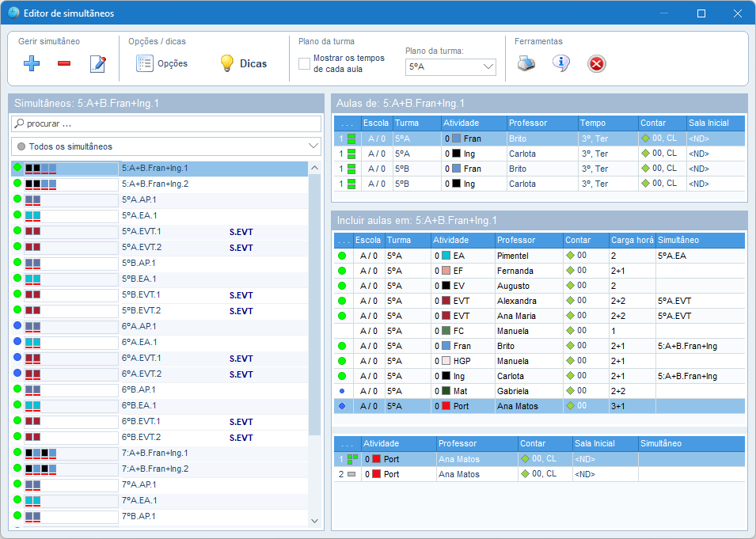Image resolution: width=756 pixels, height=539 pixels.
Task: Click the simultâneos list scroll down arrow
Action: [x=314, y=521]
